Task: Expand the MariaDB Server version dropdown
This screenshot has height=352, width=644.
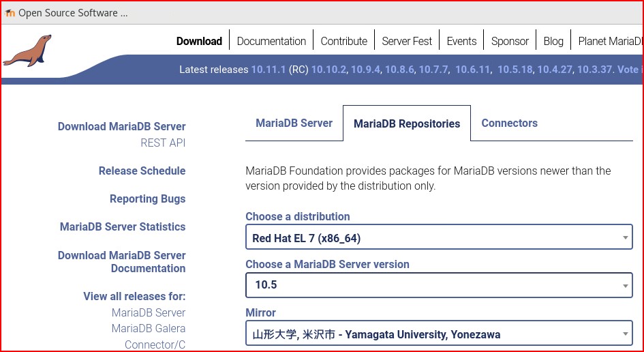Action: pyautogui.click(x=439, y=285)
